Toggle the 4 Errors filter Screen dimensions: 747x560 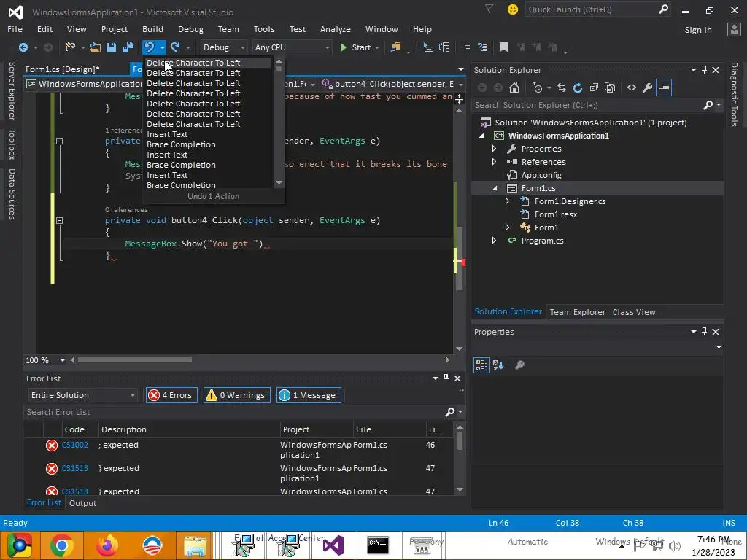(x=171, y=395)
